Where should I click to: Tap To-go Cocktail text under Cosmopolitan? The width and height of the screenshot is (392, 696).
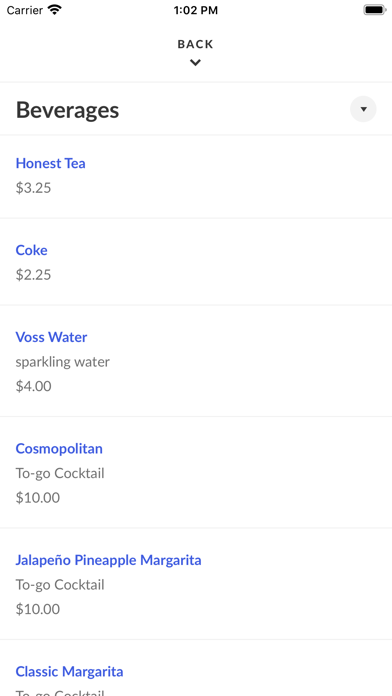tap(60, 473)
